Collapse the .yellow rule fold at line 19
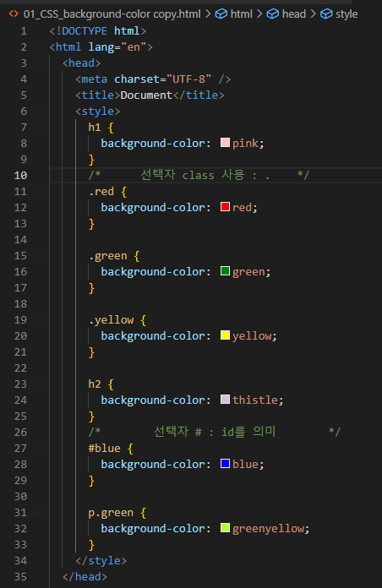Screen dimensions: 382x588 [40, 320]
